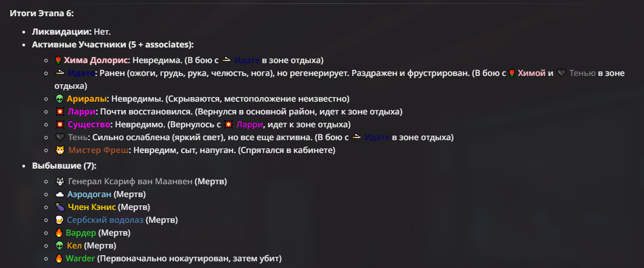Click the Выбывшие (7) list header

64,166
